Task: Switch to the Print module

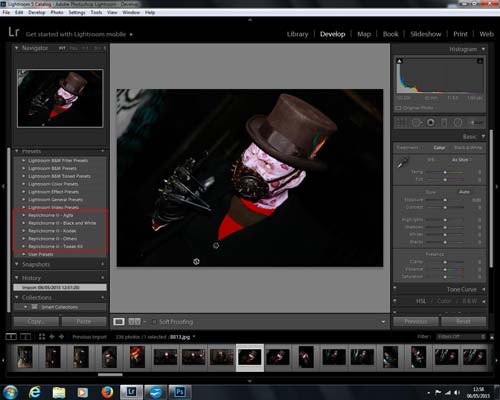Action: pos(460,34)
